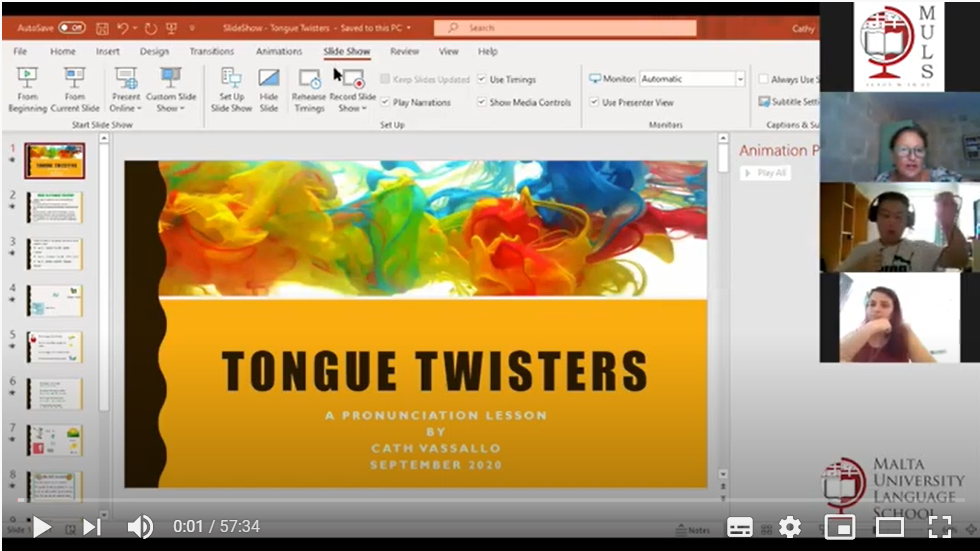Switch to the Review tab
The height and width of the screenshot is (551, 980).
pyautogui.click(x=404, y=51)
